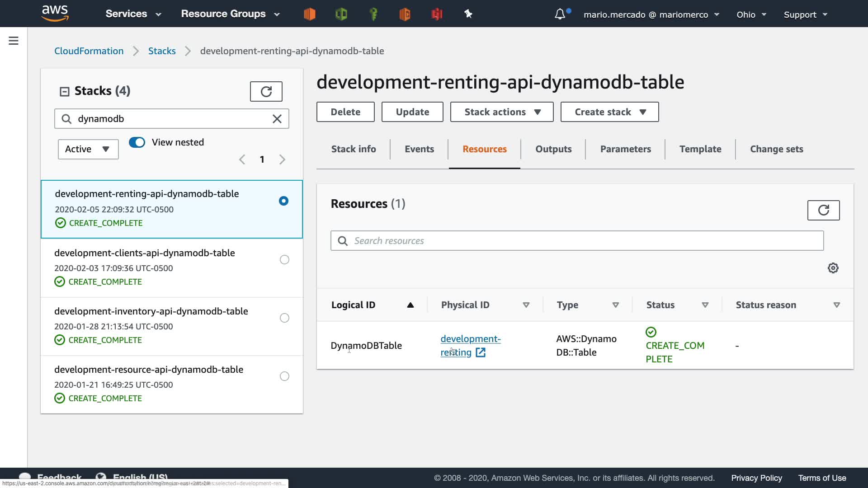
Task: Switch to the Events tab
Action: point(419,149)
